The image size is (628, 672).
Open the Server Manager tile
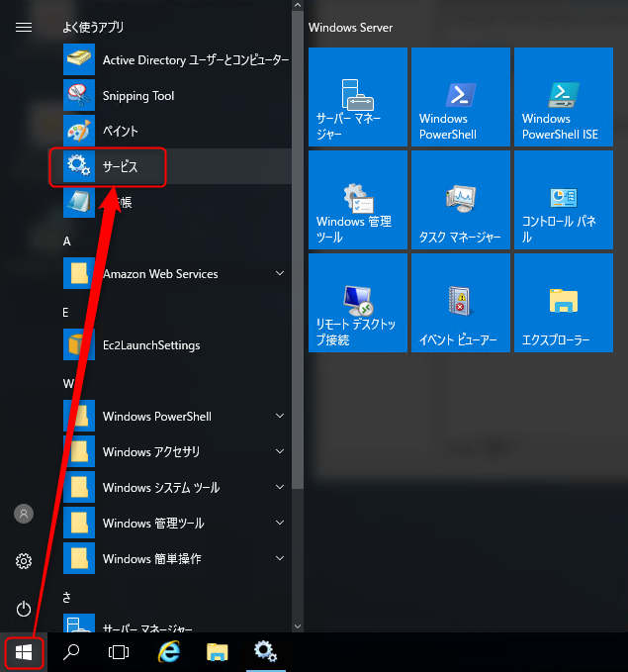[x=358, y=97]
